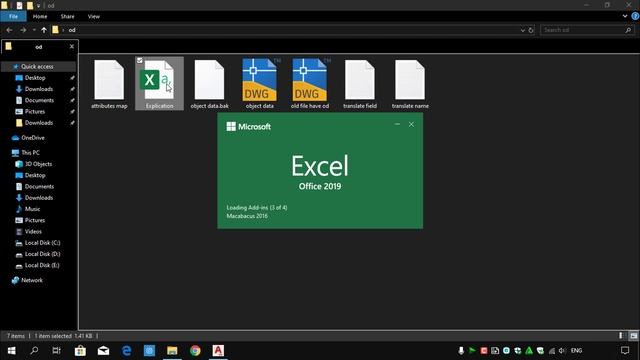Open the Share ribbon tab
Image resolution: width=640 pixels, height=360 pixels.
[67, 16]
